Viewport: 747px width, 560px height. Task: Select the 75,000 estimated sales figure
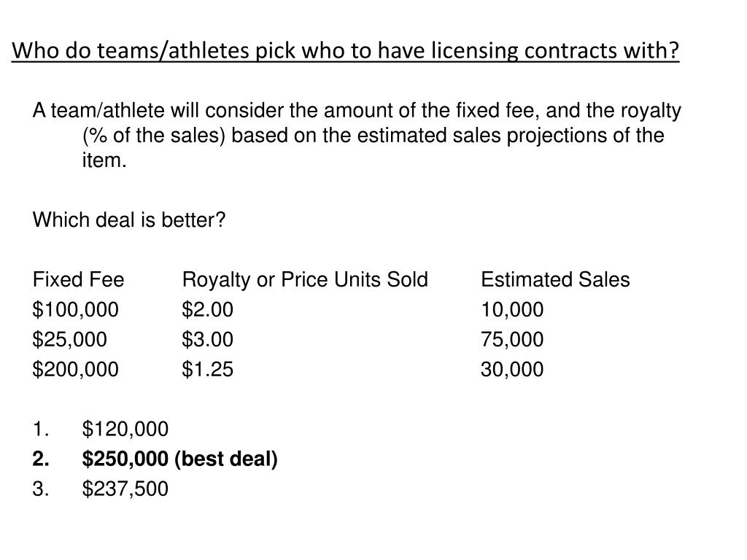click(x=512, y=340)
